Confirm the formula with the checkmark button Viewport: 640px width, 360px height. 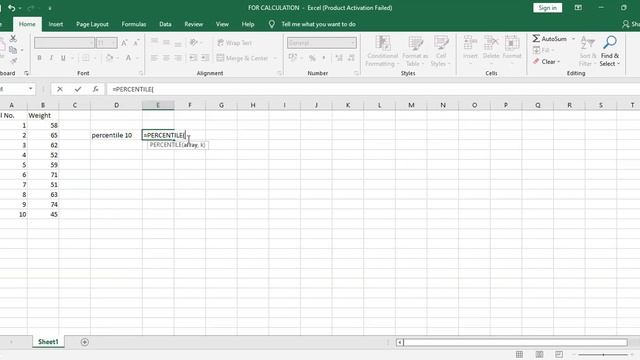[x=78, y=89]
